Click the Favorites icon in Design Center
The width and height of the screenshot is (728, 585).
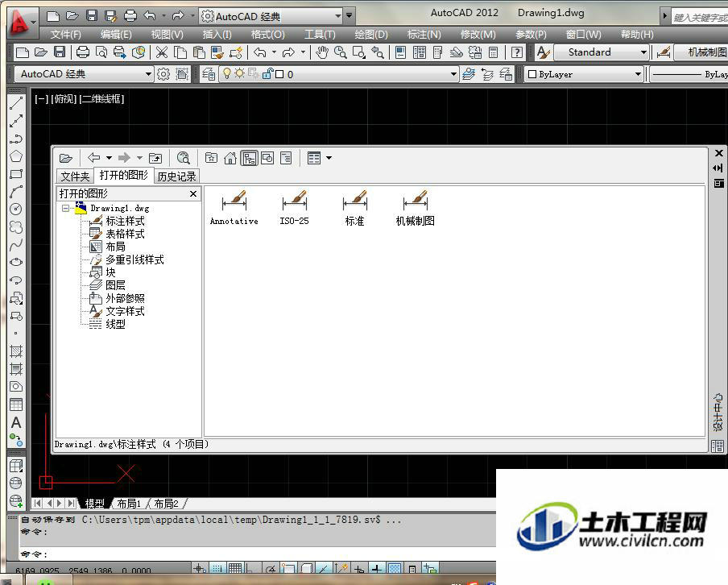211,159
